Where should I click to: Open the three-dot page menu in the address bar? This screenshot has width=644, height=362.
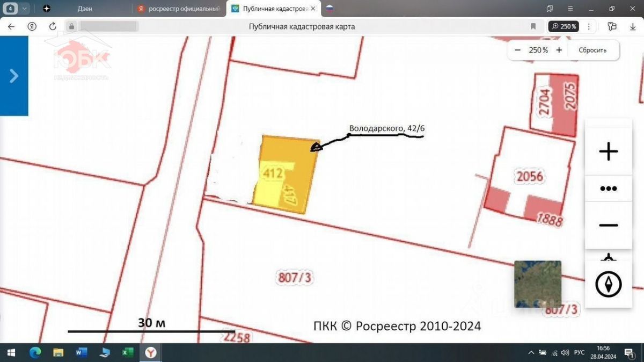pos(589,26)
